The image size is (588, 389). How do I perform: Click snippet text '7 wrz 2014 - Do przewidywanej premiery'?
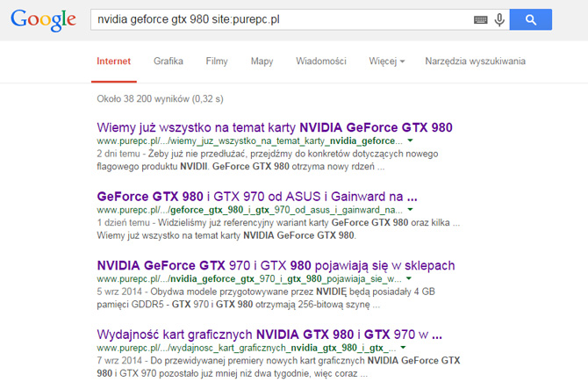coord(278,367)
